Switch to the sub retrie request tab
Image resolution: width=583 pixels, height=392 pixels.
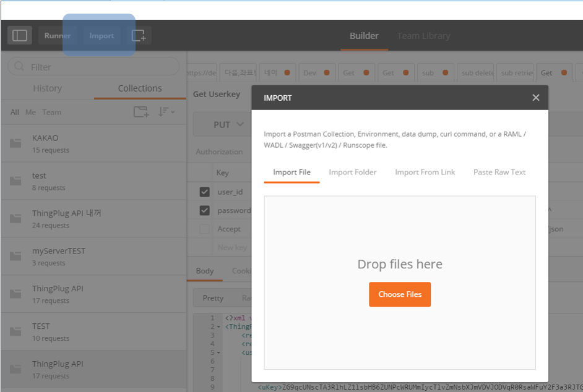coord(515,73)
